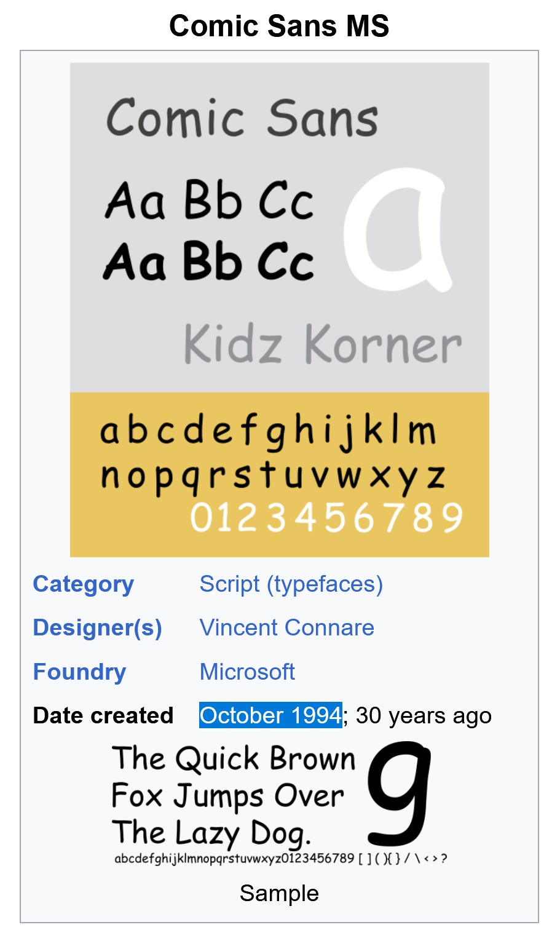Open the Category link

pos(83,584)
